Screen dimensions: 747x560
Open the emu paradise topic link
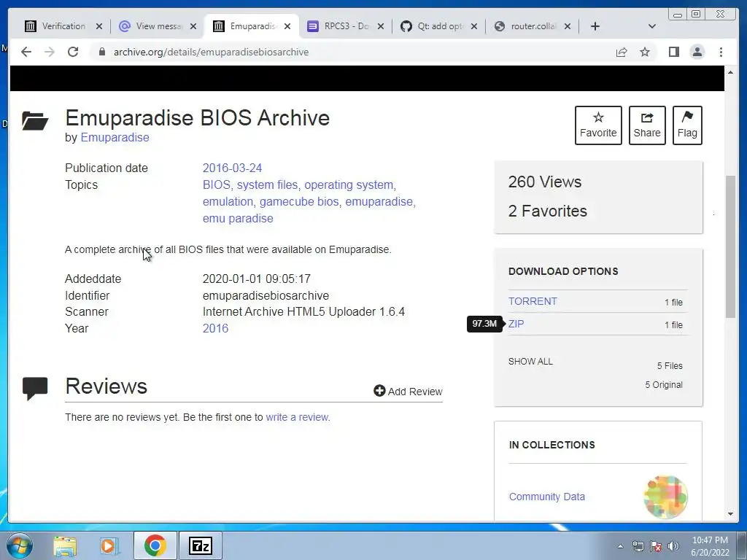click(238, 218)
